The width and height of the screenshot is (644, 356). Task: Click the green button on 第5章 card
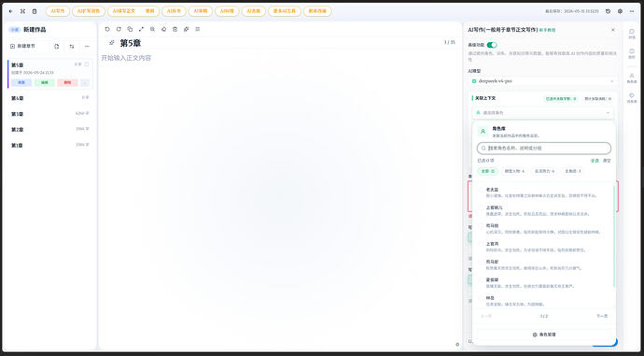click(45, 82)
